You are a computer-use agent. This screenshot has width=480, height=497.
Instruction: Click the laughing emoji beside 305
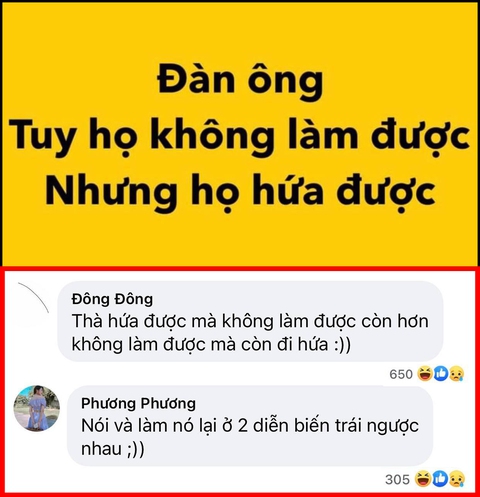click(x=423, y=479)
